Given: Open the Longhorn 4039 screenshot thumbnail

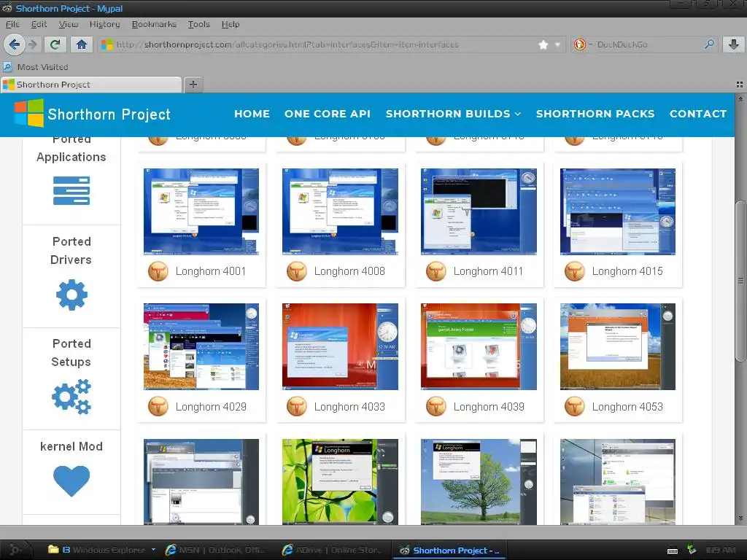Looking at the screenshot, I should (479, 346).
